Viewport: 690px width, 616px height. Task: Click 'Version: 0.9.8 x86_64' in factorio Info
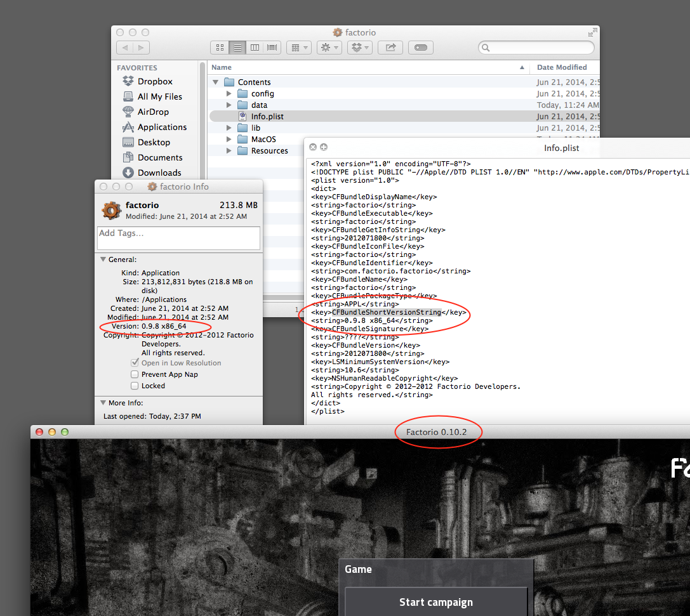[x=149, y=326]
